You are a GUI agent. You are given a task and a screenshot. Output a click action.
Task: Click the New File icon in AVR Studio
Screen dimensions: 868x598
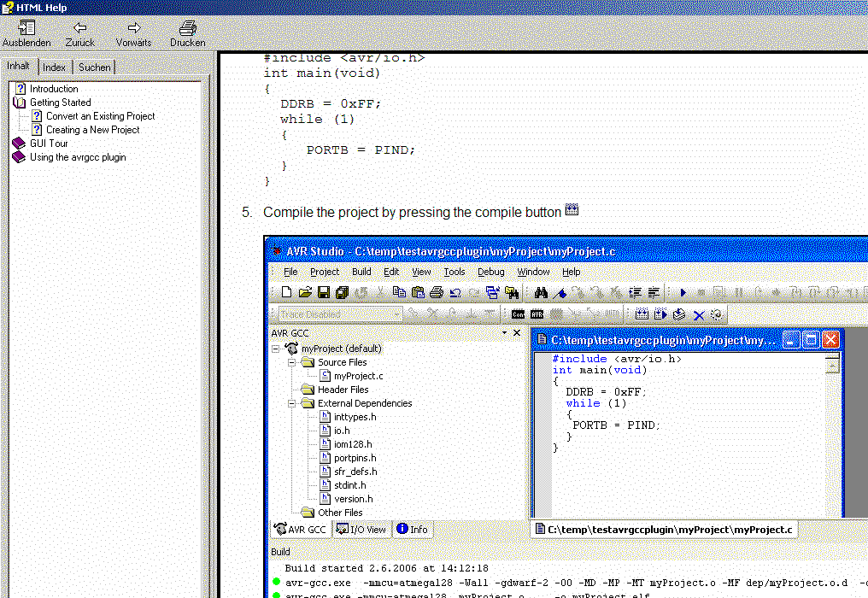click(x=286, y=292)
